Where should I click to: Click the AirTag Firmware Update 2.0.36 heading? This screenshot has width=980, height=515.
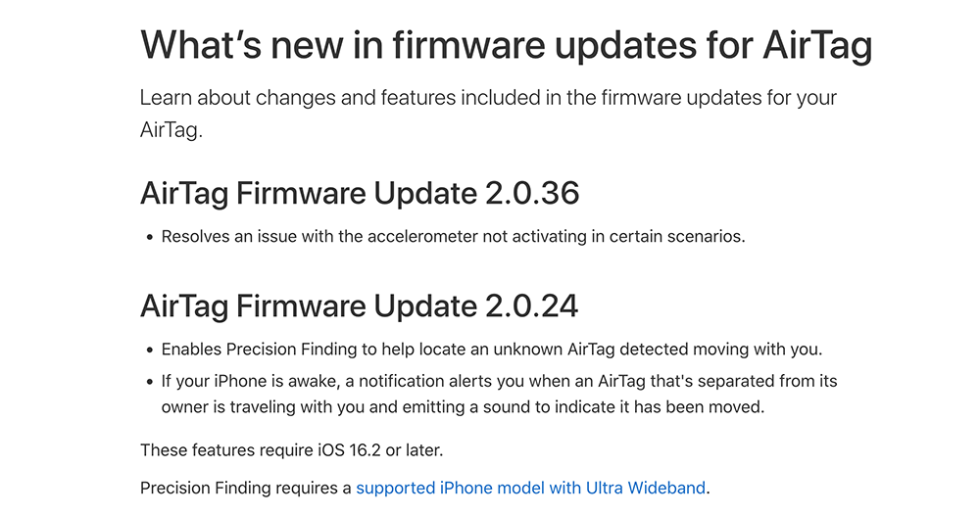point(360,193)
